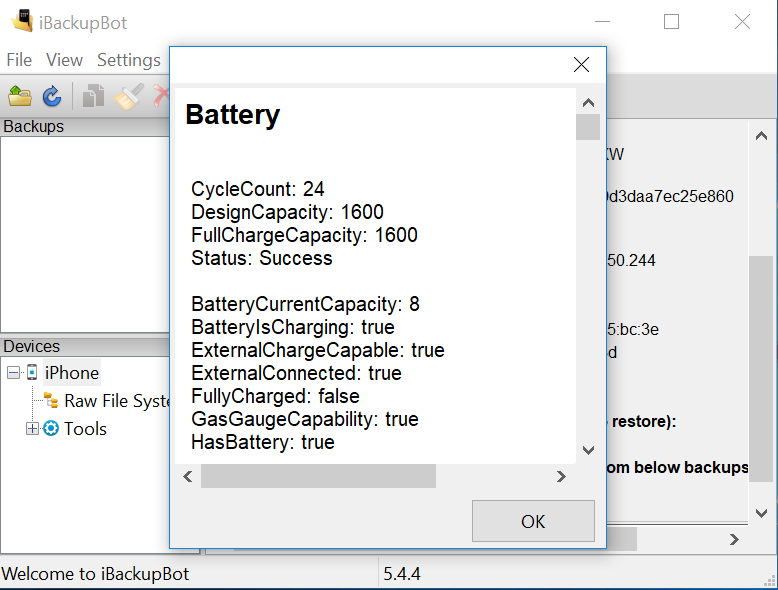Maximize the iBackupBot window

pyautogui.click(x=671, y=22)
